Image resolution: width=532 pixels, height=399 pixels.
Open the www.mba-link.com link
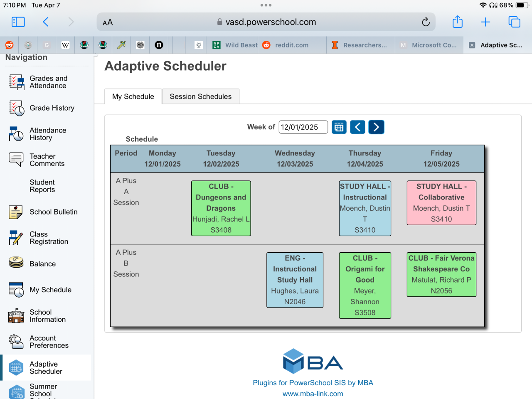tap(313, 394)
